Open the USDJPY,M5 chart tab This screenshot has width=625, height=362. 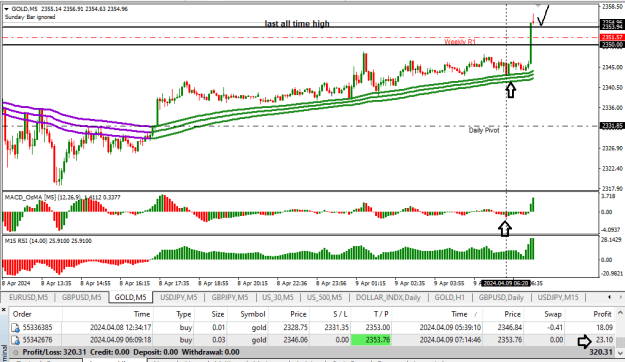tap(179, 297)
